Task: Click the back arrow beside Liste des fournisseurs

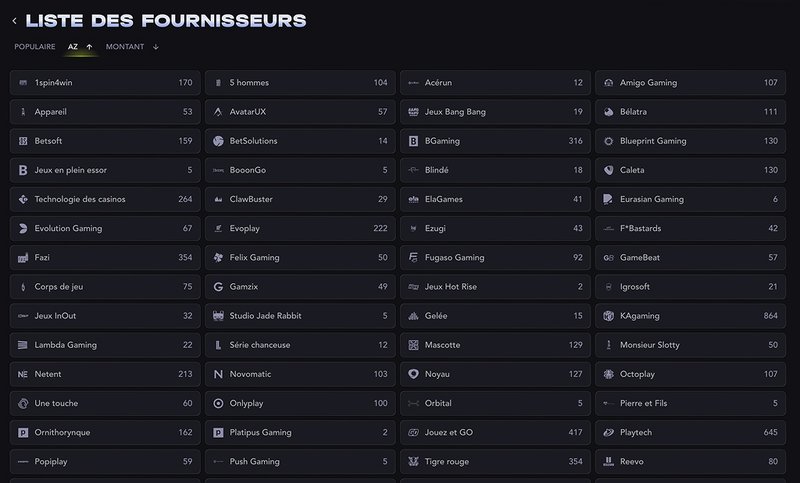Action: 14,21
